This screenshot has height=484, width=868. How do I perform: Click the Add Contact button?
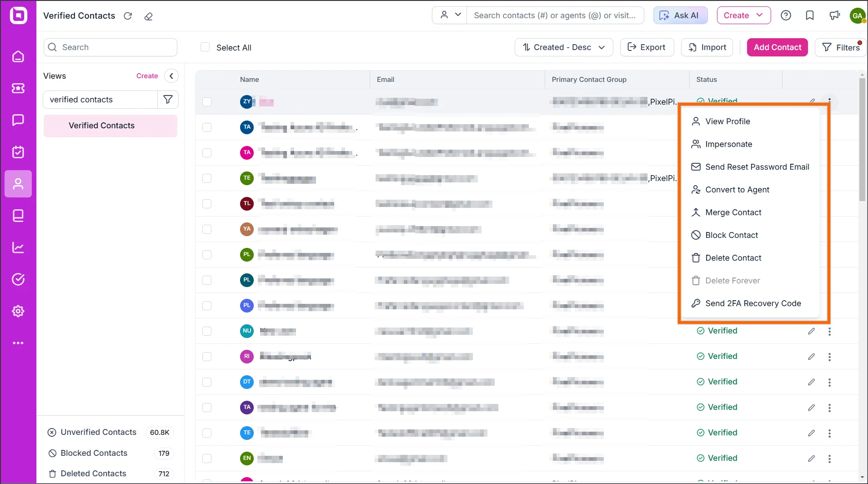click(778, 47)
